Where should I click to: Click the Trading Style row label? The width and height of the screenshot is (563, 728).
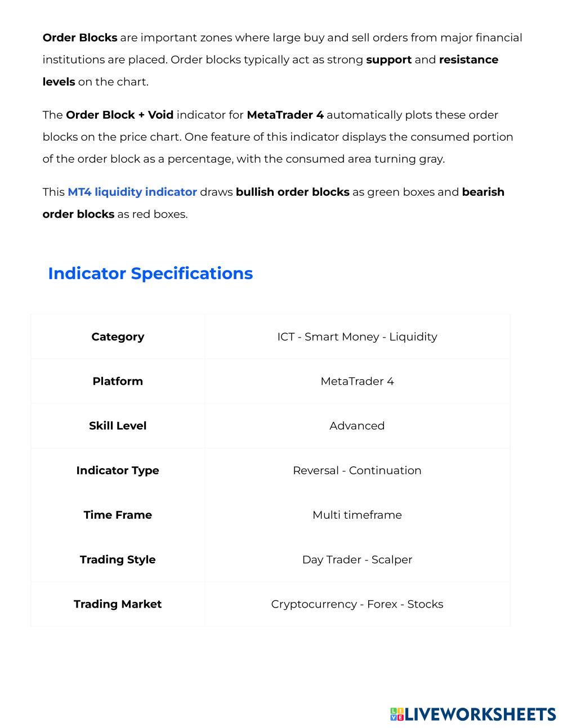[x=118, y=560]
